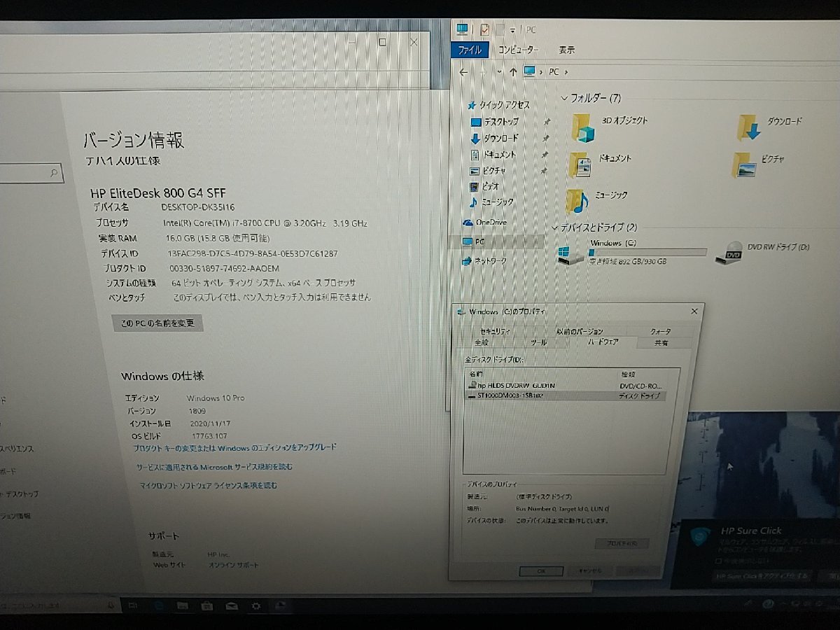
Task: Open the ファイル menu in Explorer
Action: pos(469,50)
